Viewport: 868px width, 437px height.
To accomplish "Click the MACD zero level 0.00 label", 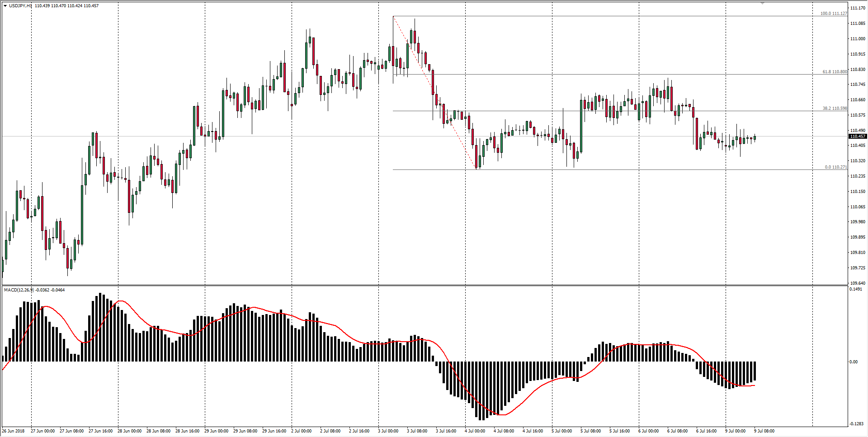I will coord(853,362).
